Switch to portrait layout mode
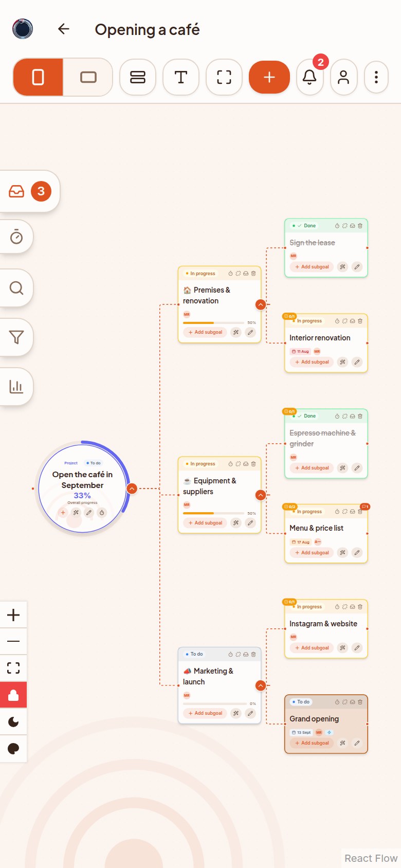Image resolution: width=401 pixels, height=868 pixels. point(38,77)
